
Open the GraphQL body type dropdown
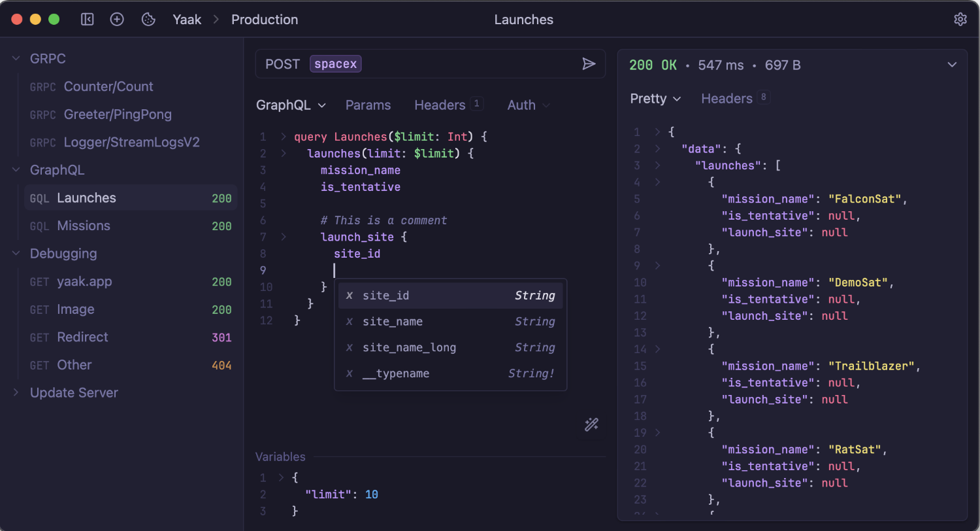click(291, 105)
